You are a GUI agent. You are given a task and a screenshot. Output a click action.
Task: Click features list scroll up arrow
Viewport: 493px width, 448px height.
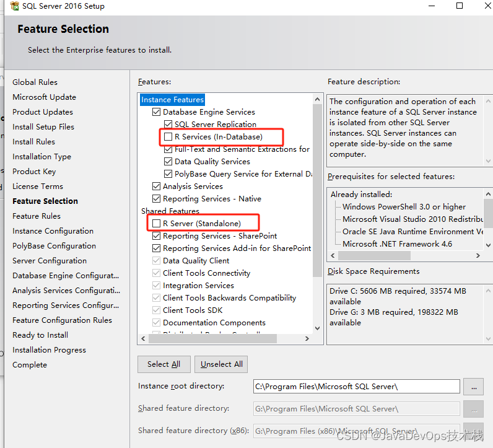pyautogui.click(x=317, y=99)
